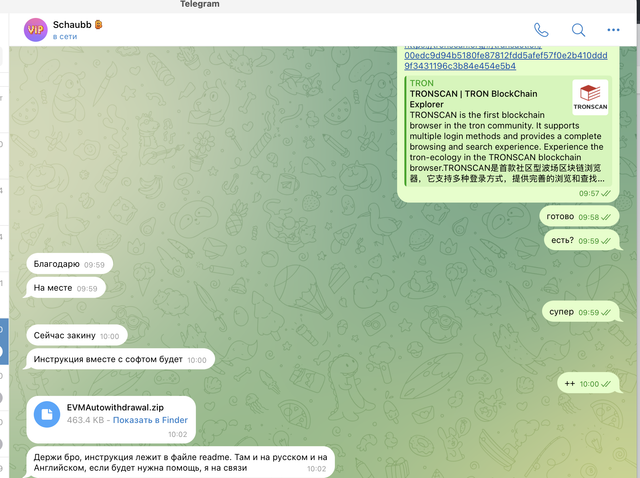Click the green TRON site name
This screenshot has width=640, height=478.
pos(421,83)
